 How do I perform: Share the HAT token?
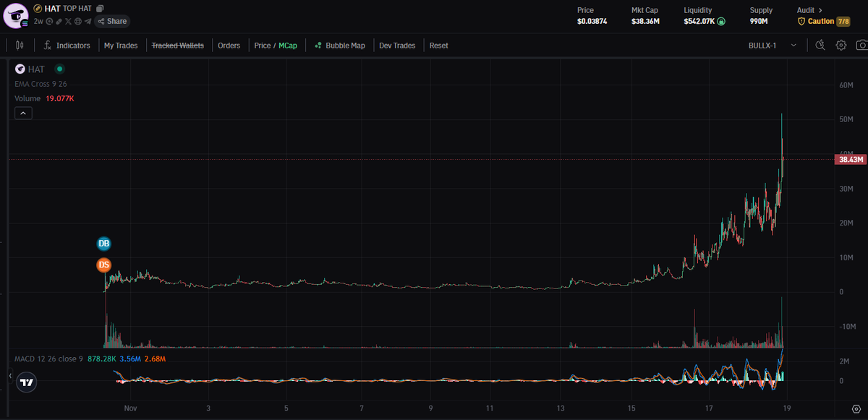(x=112, y=22)
